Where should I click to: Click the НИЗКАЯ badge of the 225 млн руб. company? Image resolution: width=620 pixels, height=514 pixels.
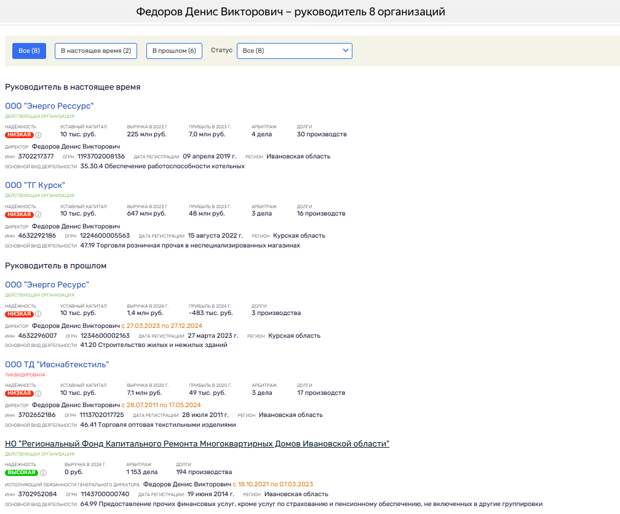[x=19, y=135]
